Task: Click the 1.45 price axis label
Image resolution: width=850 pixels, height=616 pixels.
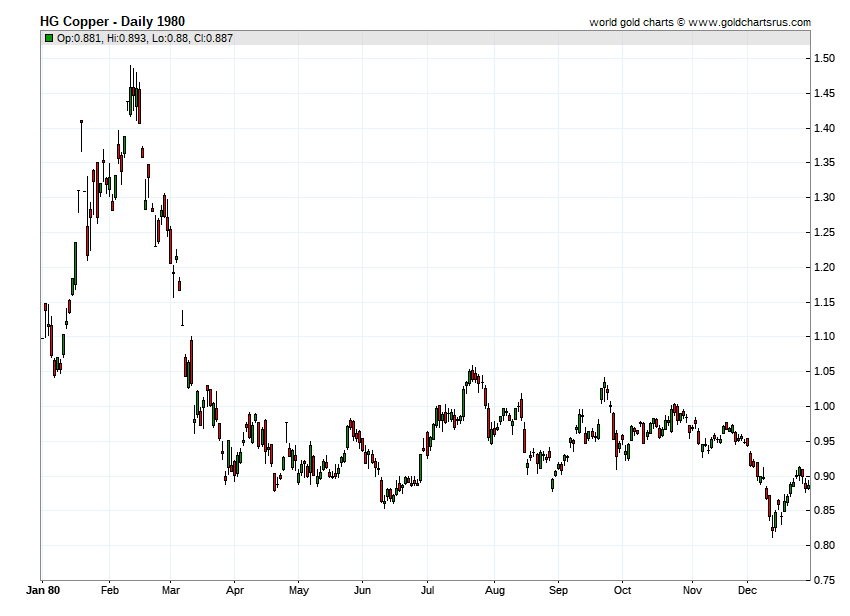Action: click(824, 93)
